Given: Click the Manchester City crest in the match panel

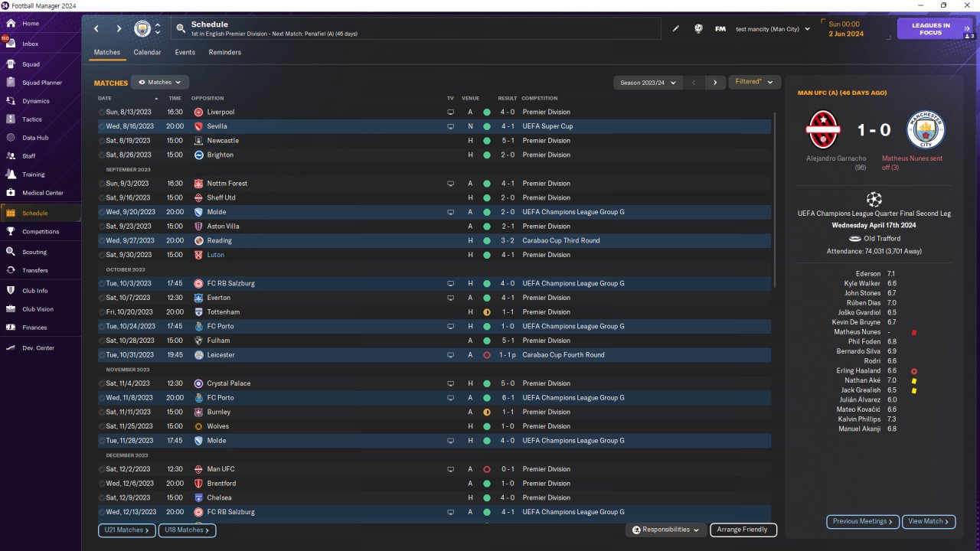Looking at the screenshot, I should tap(926, 130).
